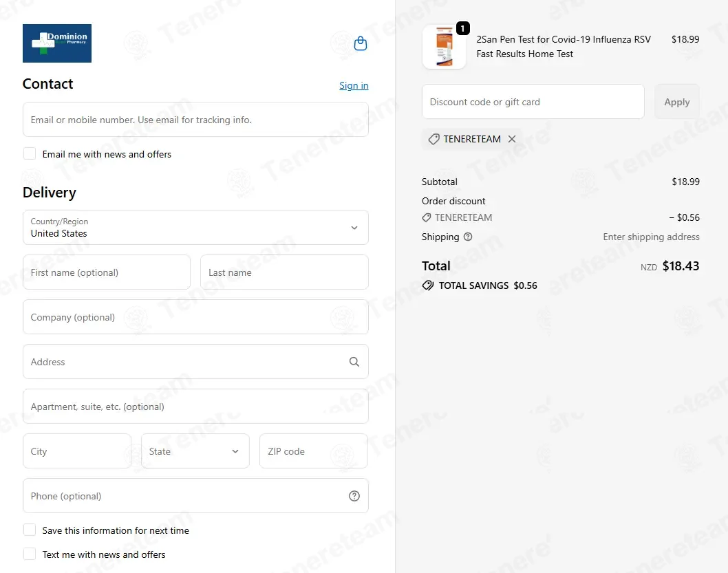Click the Phone field help icon

pyautogui.click(x=354, y=496)
